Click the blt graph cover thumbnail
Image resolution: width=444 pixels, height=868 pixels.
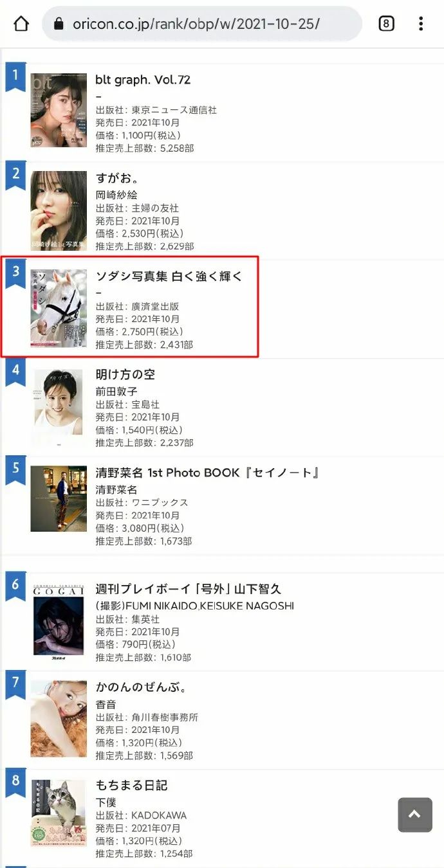click(x=59, y=110)
